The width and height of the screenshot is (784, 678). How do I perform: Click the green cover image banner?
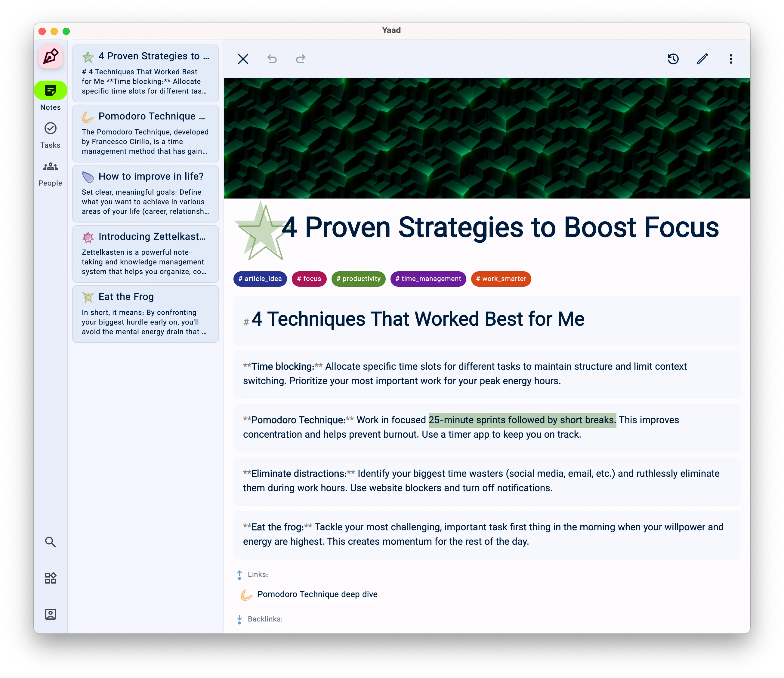pos(486,138)
